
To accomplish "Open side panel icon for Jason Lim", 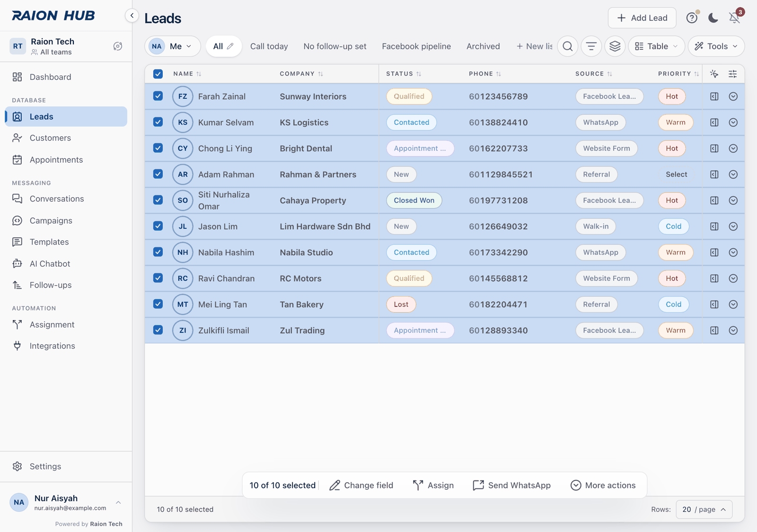I will (x=714, y=227).
